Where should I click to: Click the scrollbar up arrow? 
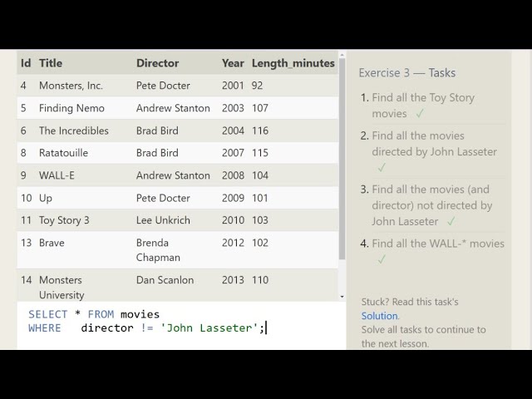(342, 55)
